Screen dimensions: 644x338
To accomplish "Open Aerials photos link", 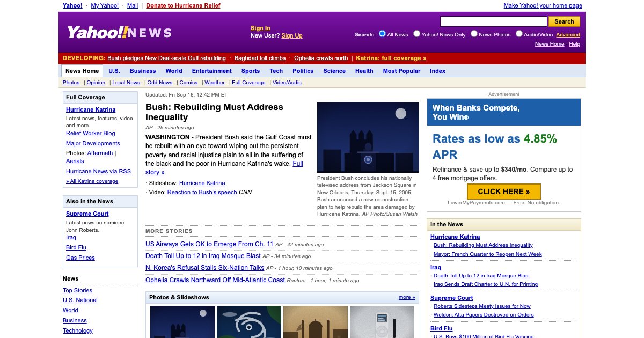I will (75, 161).
